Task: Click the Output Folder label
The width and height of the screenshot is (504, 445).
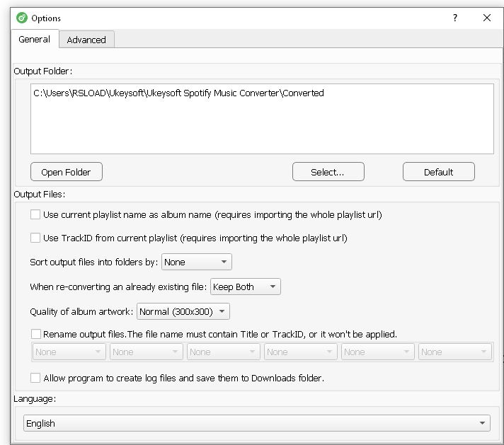Action: [42, 71]
